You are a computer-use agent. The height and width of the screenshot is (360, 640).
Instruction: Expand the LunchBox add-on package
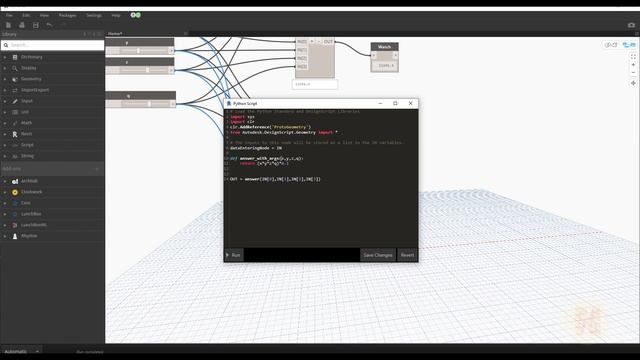5,214
